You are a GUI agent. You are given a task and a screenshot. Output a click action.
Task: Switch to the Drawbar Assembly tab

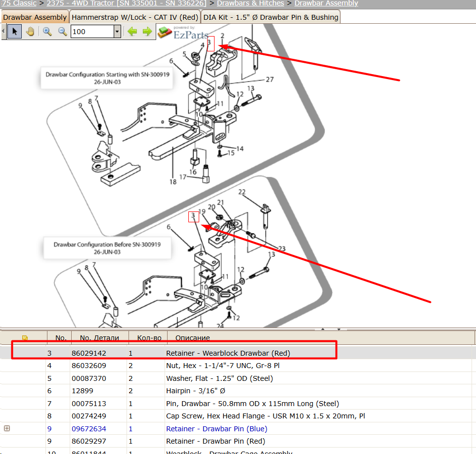pos(35,17)
